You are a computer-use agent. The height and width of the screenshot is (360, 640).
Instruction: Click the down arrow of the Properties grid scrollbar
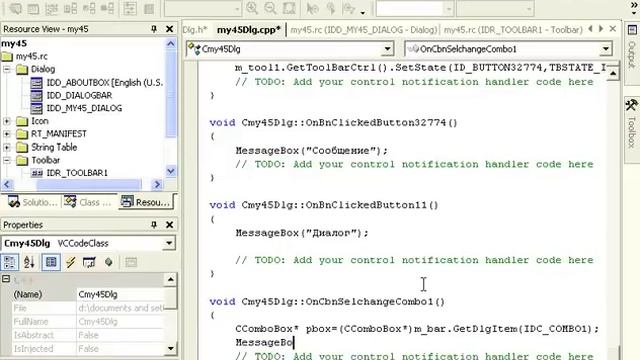(x=170, y=349)
